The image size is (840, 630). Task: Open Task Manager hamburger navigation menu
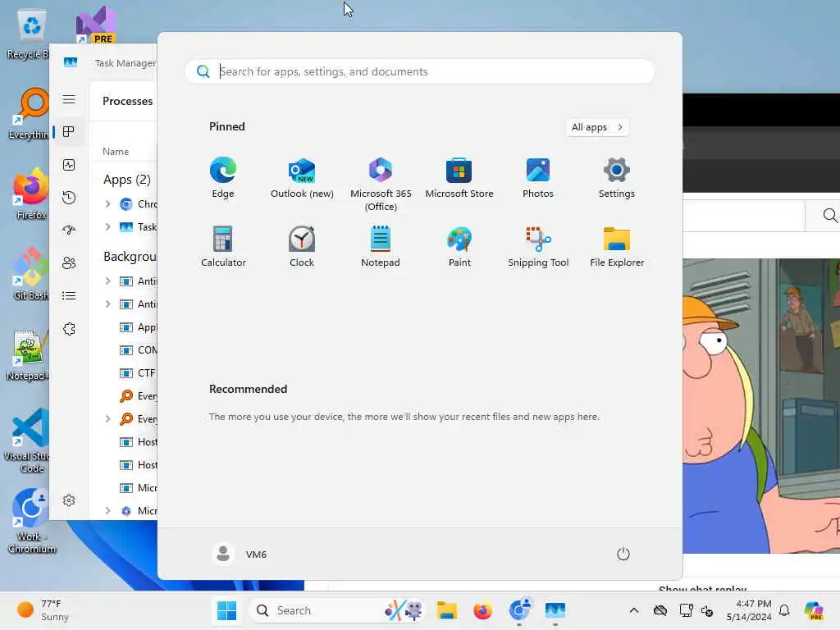[x=69, y=99]
